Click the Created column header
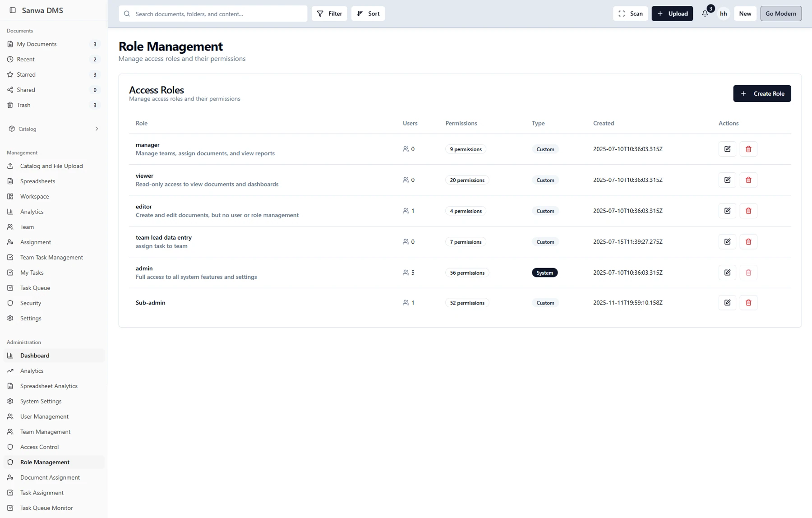812x518 pixels. point(603,123)
